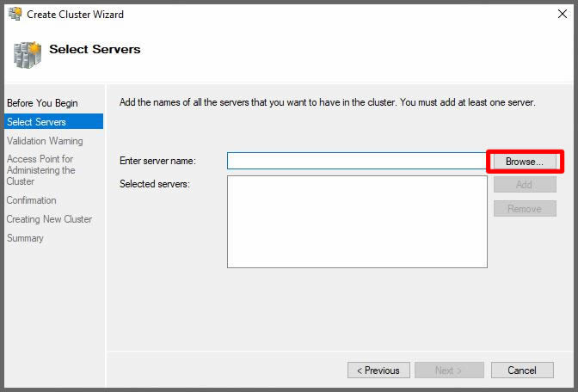The image size is (578, 392).
Task: Go back with the Previous button
Action: [x=378, y=371]
